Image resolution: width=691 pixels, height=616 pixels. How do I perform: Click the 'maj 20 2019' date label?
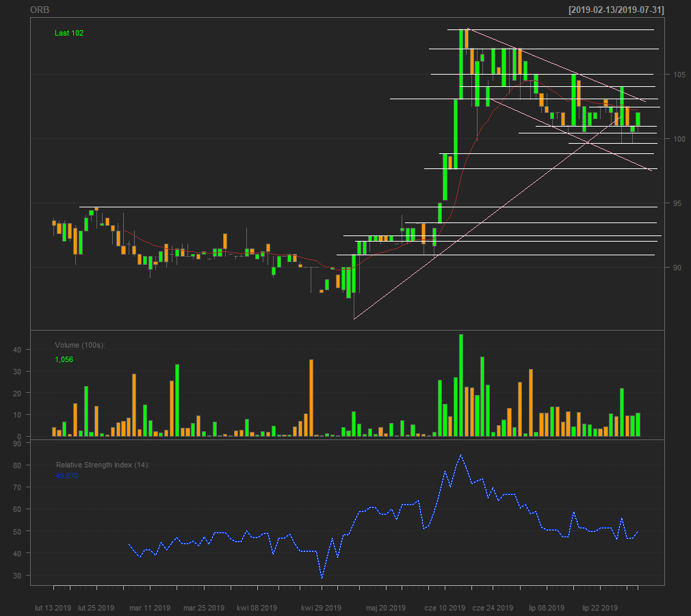[x=386, y=608]
